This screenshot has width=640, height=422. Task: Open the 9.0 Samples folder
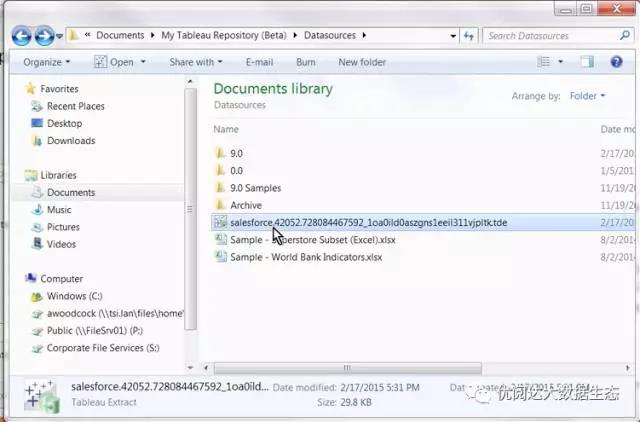pyautogui.click(x=255, y=188)
